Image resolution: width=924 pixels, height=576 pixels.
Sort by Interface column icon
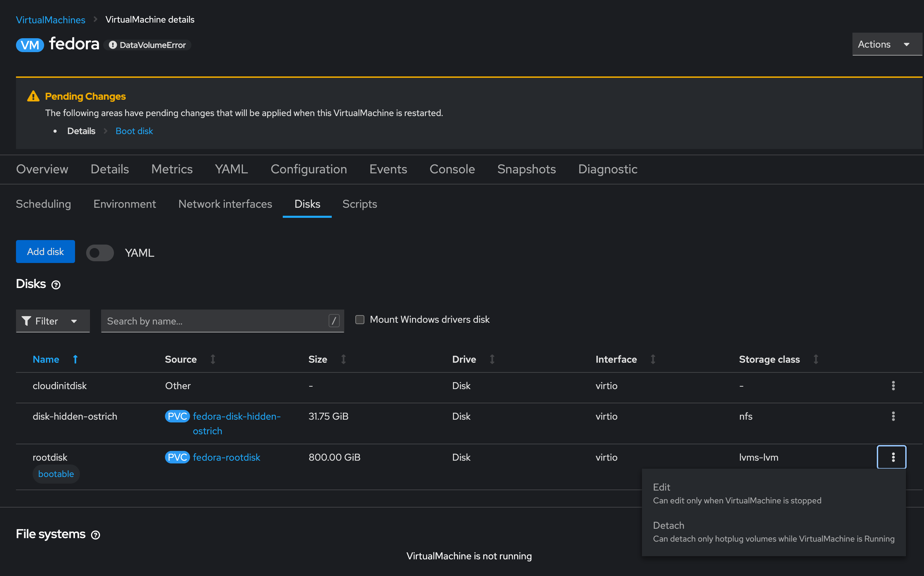click(x=652, y=359)
